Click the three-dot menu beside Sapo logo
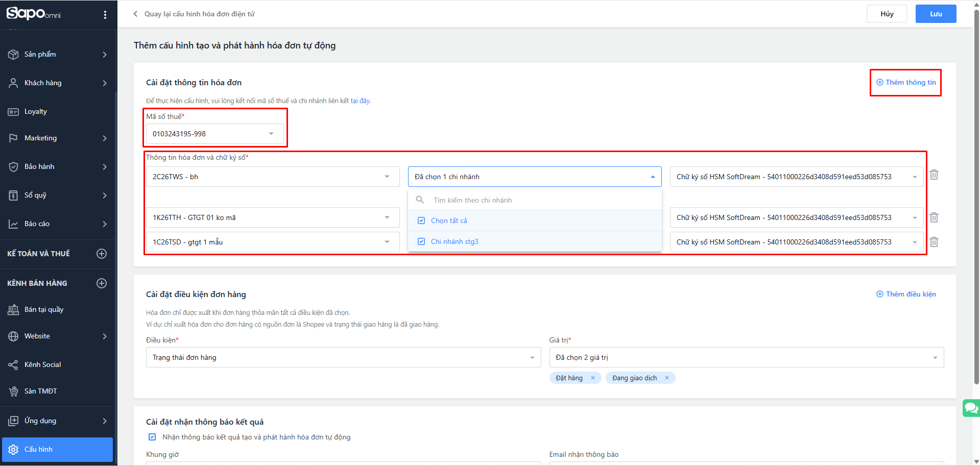 (105, 15)
